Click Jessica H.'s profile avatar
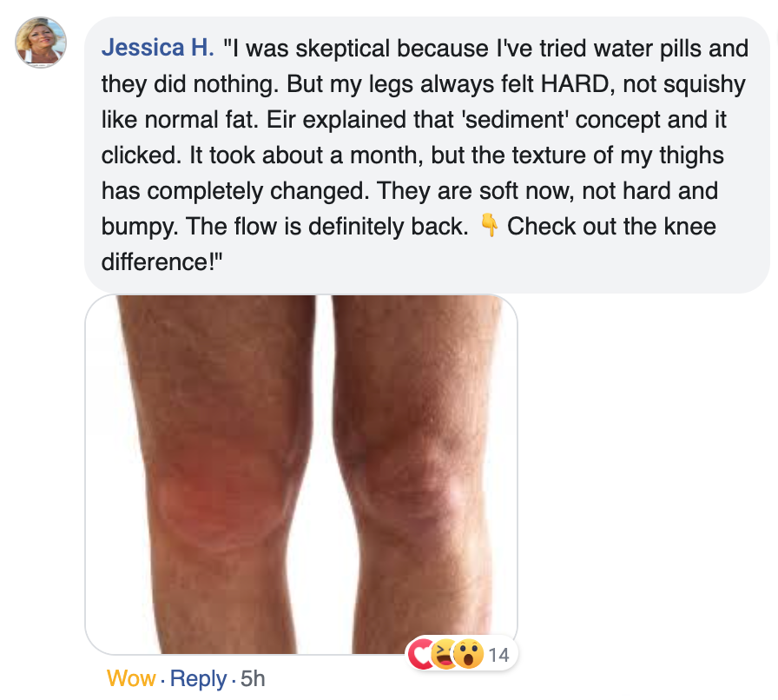The height and width of the screenshot is (700, 778). click(x=41, y=42)
